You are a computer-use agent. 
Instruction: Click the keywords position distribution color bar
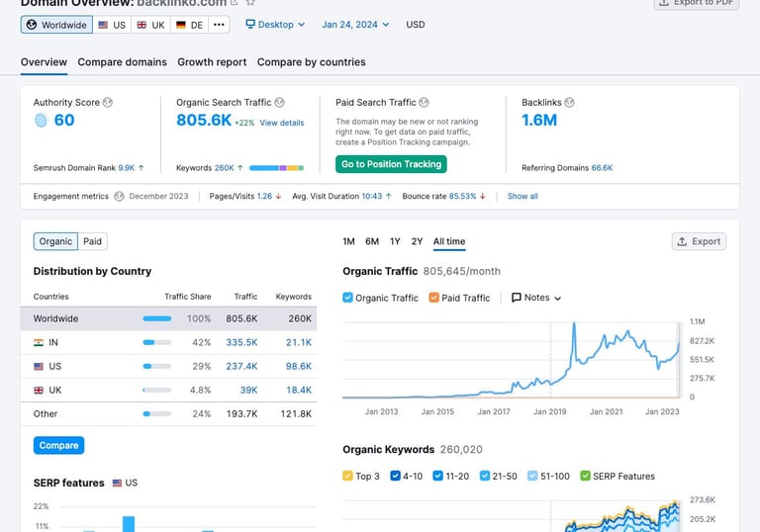[276, 168]
